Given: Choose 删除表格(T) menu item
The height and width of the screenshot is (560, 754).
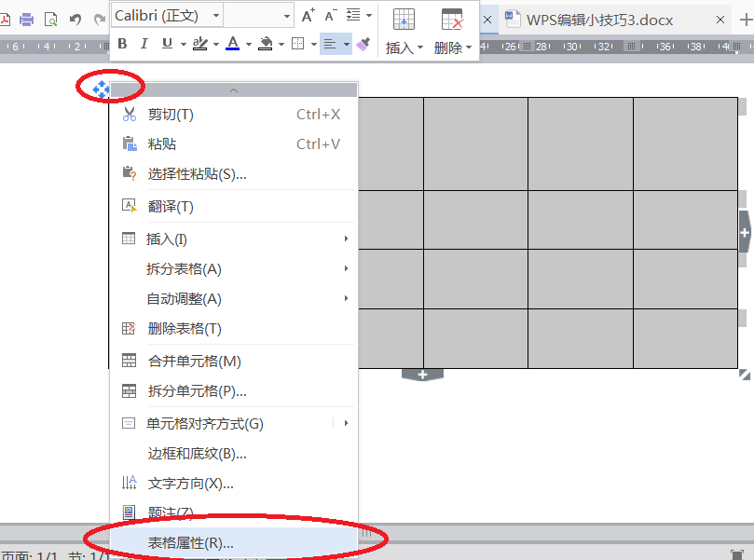Looking at the screenshot, I should (234, 329).
